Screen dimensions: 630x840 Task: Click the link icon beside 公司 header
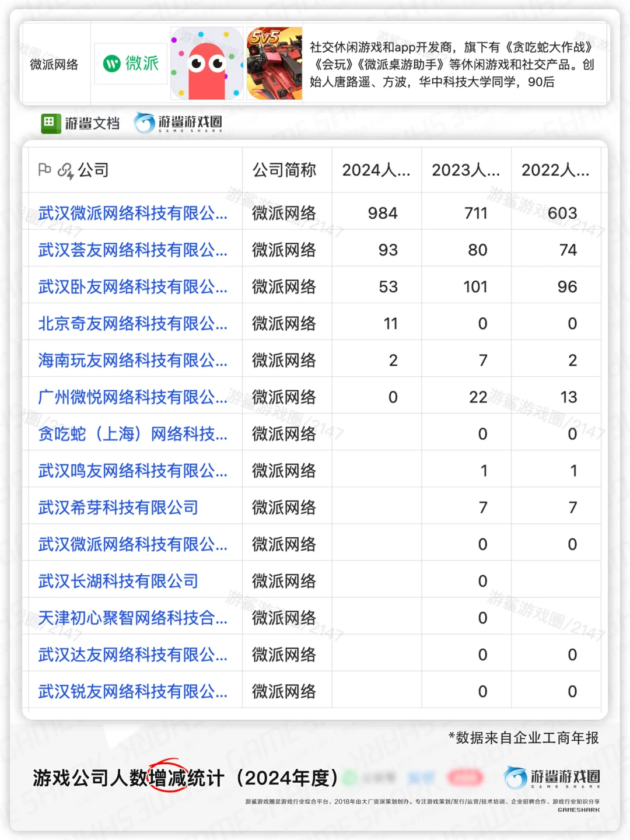click(x=65, y=170)
